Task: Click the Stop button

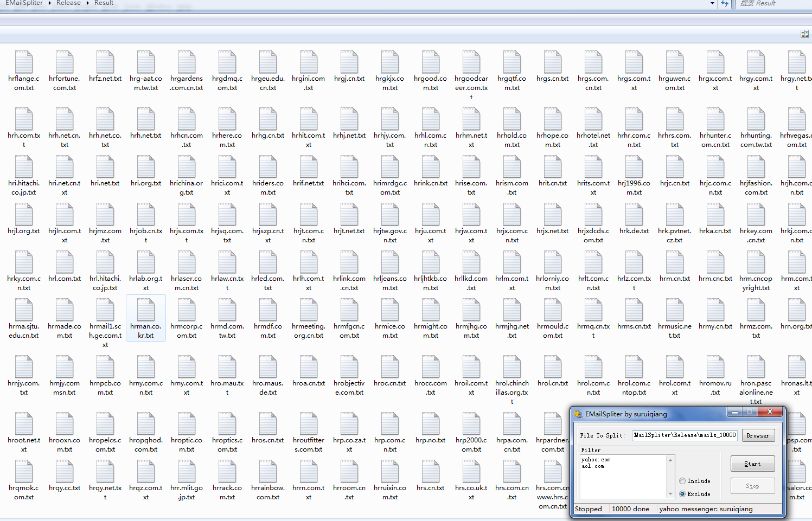Action: tap(752, 486)
